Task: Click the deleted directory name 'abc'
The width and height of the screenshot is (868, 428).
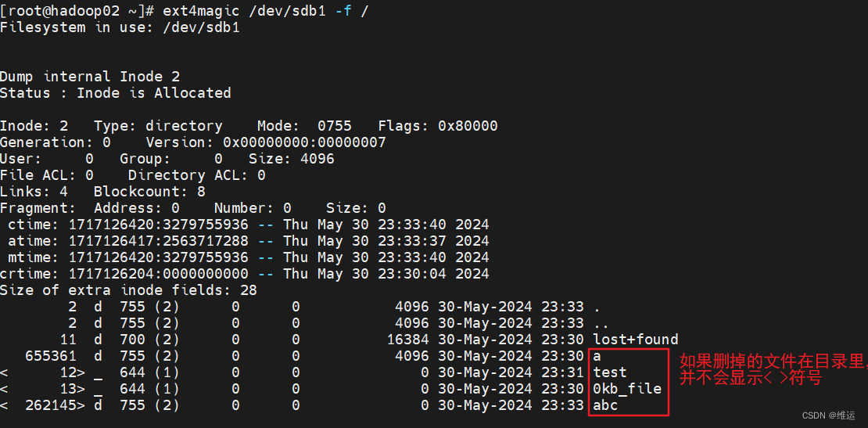Action: click(x=605, y=405)
